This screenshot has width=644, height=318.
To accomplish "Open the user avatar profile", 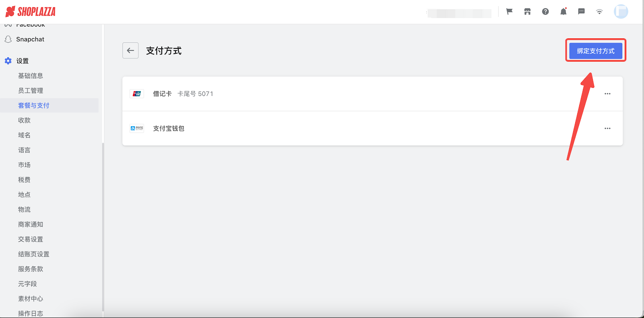I will [621, 12].
